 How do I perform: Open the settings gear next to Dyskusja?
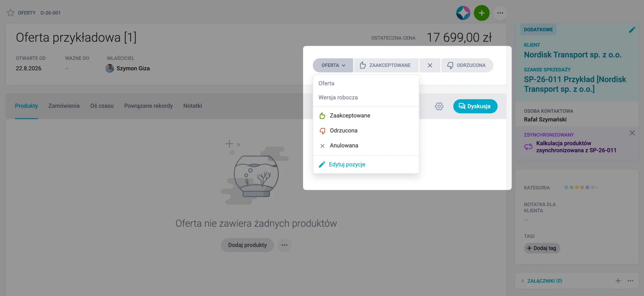439,106
